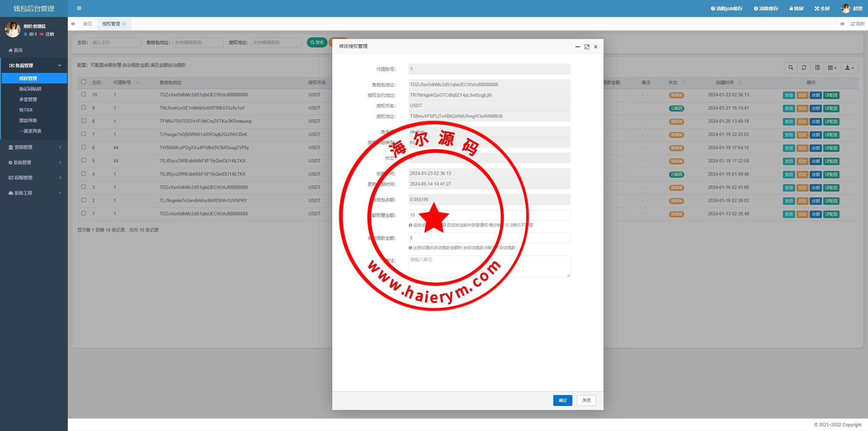
Task: Check the checkbox for row ID 9
Action: coord(83,107)
